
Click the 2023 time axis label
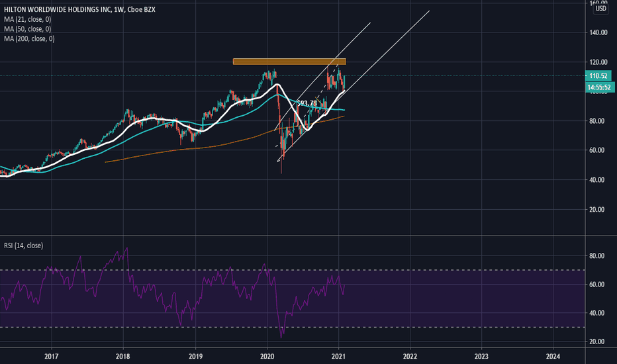coord(481,357)
